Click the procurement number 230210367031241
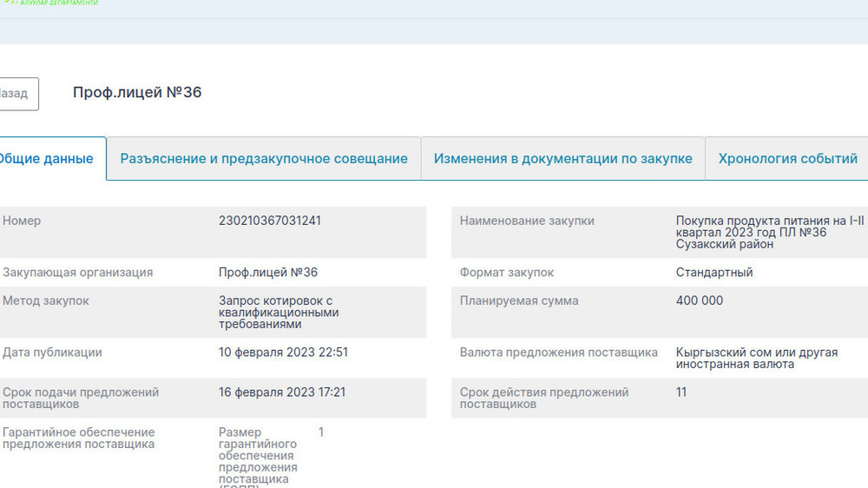Screen dimensions: 868x488 click(269, 221)
